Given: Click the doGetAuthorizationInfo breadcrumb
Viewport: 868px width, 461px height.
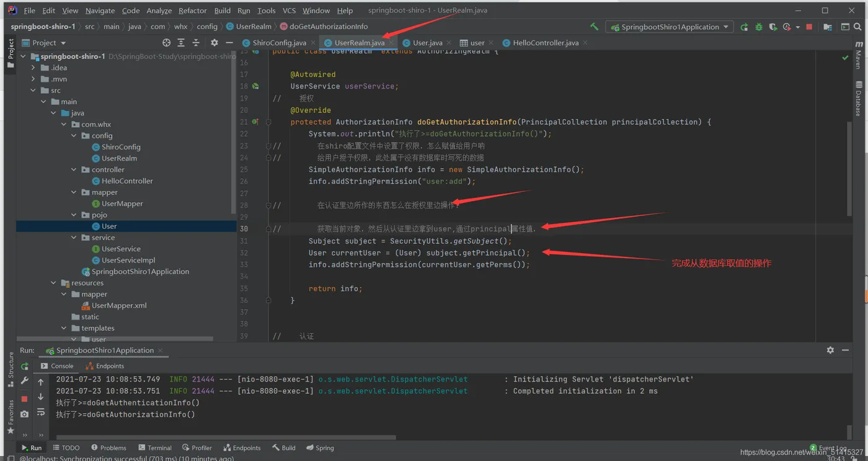Looking at the screenshot, I should 324,27.
